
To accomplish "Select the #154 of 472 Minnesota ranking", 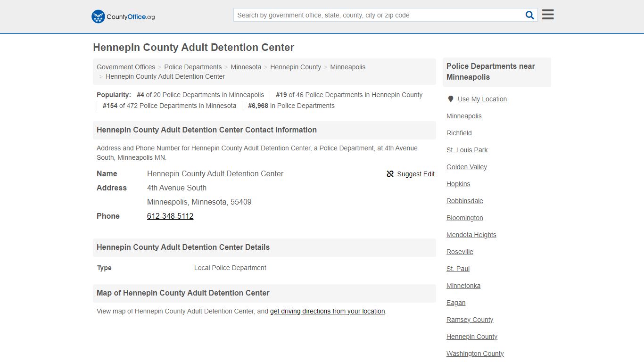I will (169, 106).
